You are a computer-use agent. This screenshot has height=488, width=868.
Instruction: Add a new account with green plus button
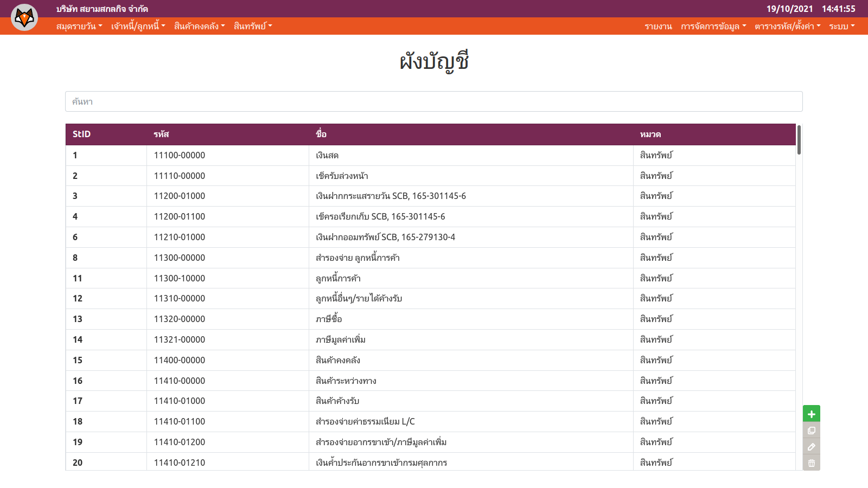[812, 414]
